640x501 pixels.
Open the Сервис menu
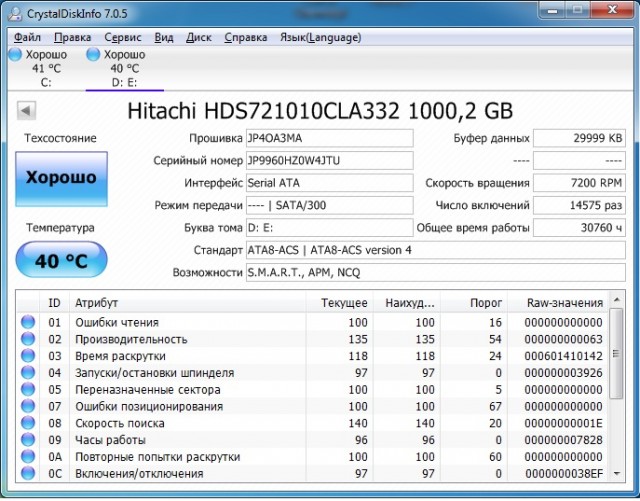point(123,38)
